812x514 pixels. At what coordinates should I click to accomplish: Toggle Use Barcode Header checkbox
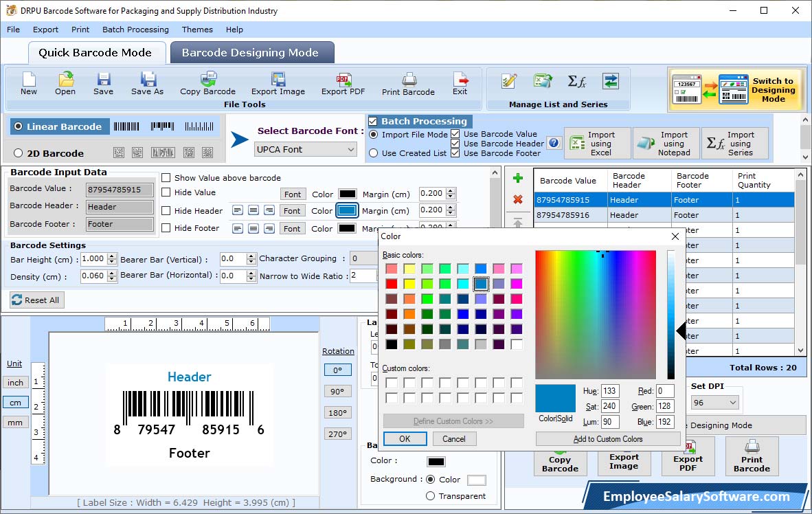pyautogui.click(x=455, y=144)
